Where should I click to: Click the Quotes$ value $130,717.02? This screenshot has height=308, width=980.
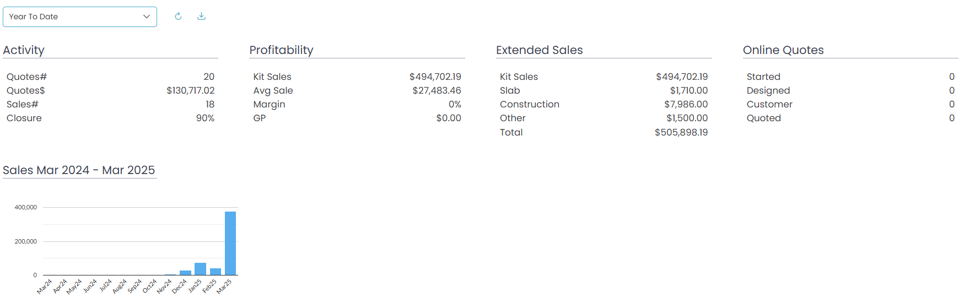point(190,90)
